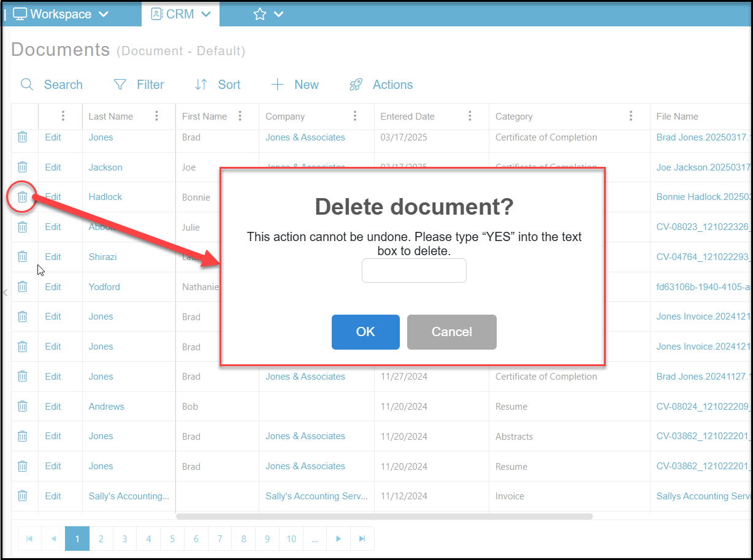Click the rocket icon for Actions
Viewport: 753px width, 560px height.
pos(356,85)
